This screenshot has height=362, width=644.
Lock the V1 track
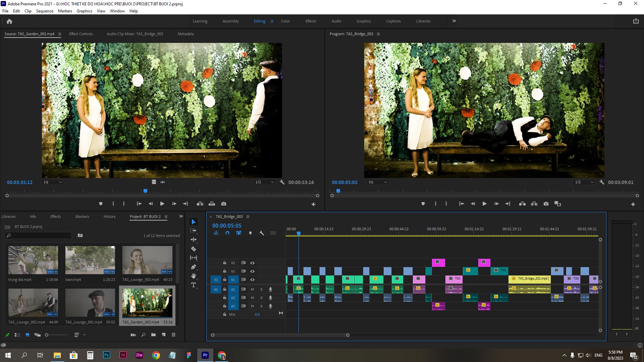[x=225, y=280]
